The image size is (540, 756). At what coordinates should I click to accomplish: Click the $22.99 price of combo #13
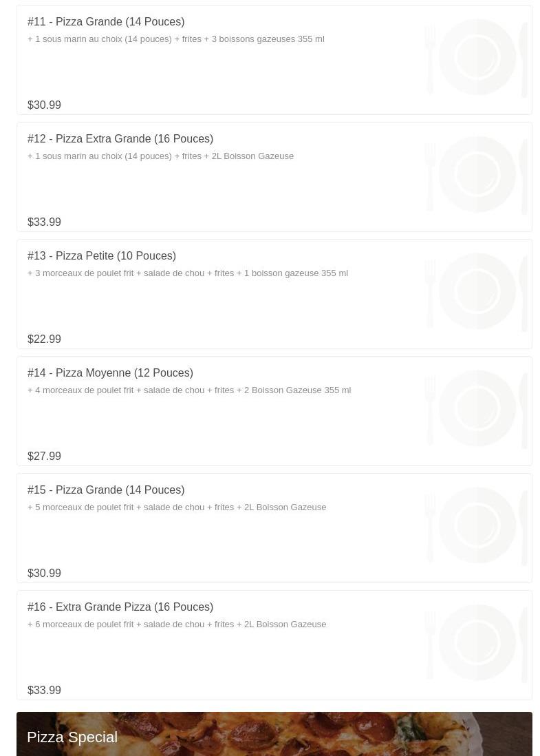44,339
